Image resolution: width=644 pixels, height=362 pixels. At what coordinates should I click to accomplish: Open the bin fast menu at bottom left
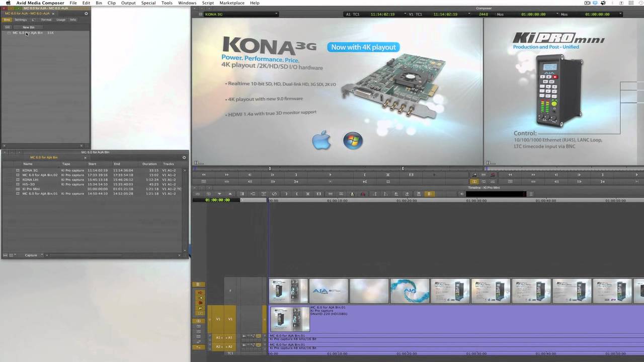[6, 255]
